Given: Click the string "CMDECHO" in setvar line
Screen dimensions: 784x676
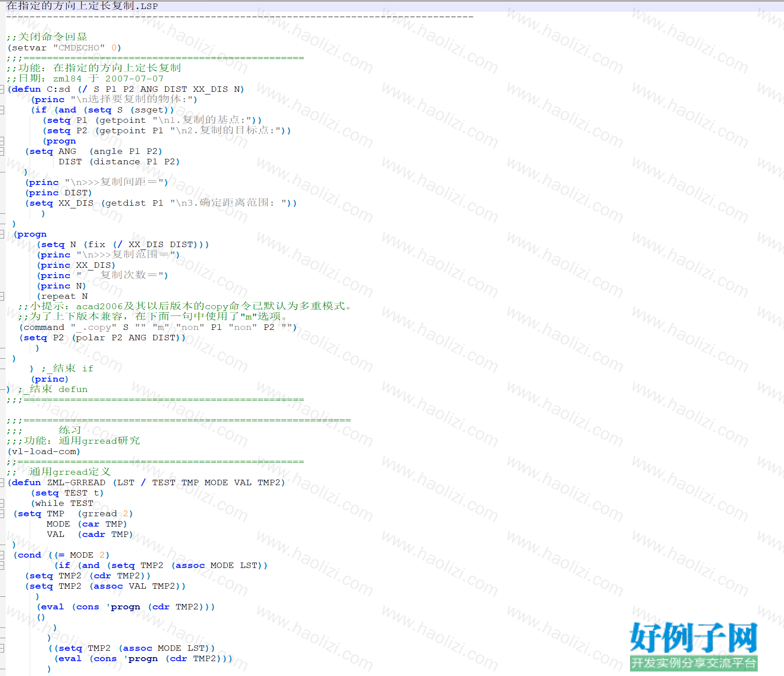Looking at the screenshot, I should 79,48.
